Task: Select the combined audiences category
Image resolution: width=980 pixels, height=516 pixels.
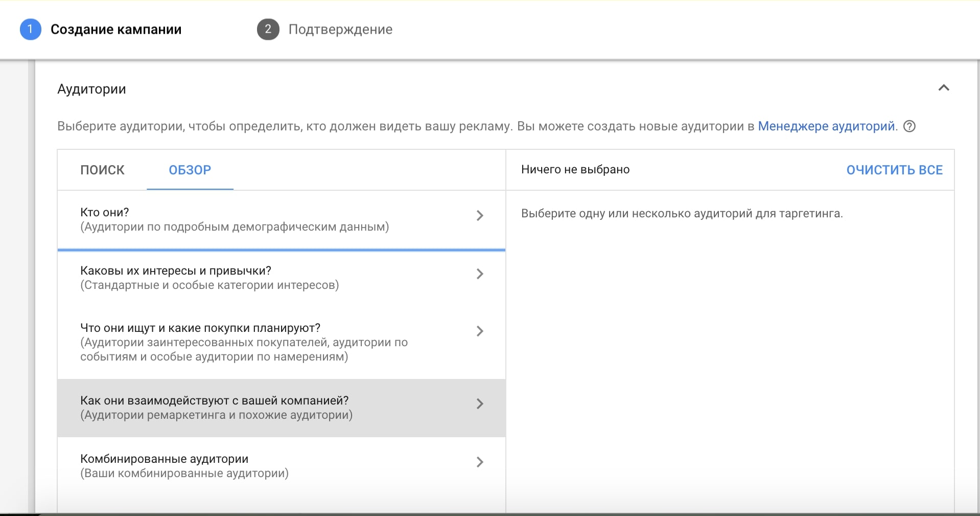Action: click(230, 465)
